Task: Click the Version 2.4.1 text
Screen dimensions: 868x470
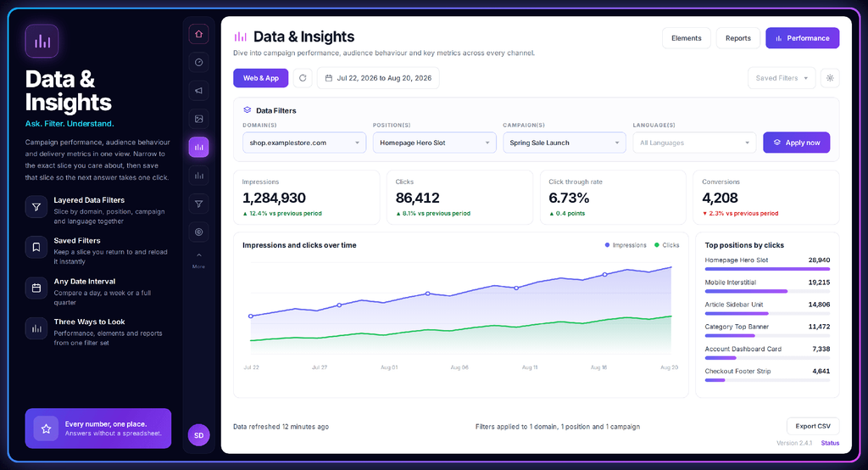Action: 793,443
